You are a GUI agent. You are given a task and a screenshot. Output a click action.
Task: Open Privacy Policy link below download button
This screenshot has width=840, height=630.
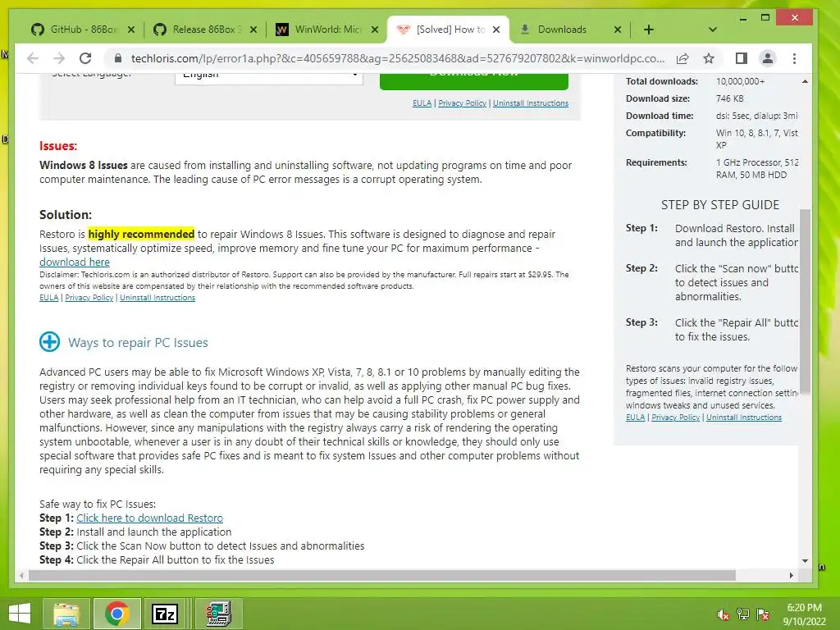click(x=463, y=103)
